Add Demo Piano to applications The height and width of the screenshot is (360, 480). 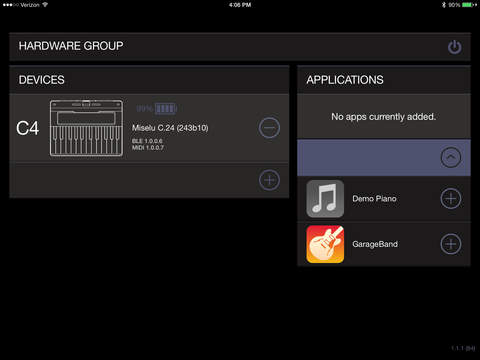coord(451,199)
